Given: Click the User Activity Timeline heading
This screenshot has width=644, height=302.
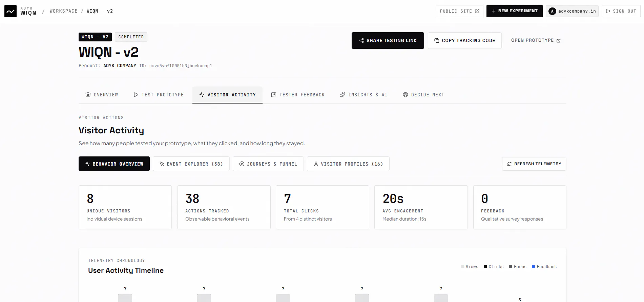Looking at the screenshot, I should [126, 270].
